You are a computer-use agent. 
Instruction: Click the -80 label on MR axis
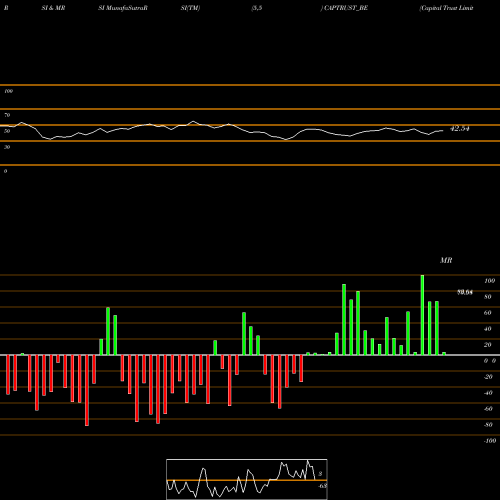click(x=488, y=425)
